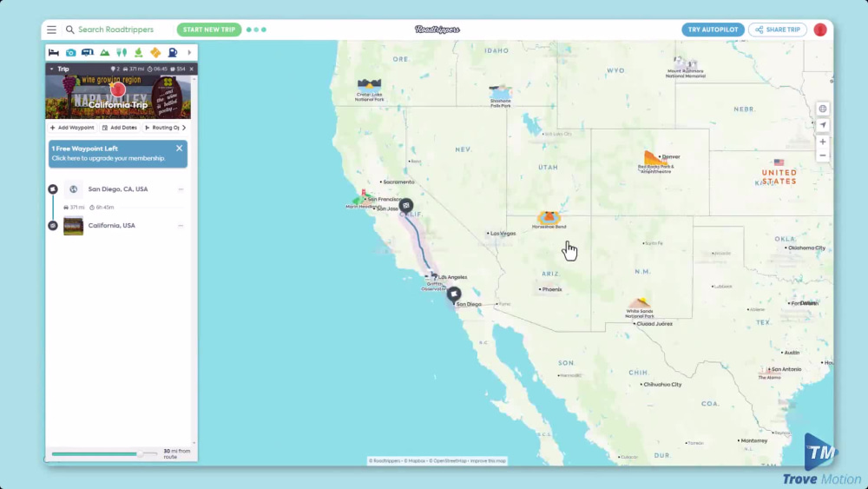Viewport: 868px width, 489px height.
Task: Click the Improve this map link
Action: click(x=488, y=460)
